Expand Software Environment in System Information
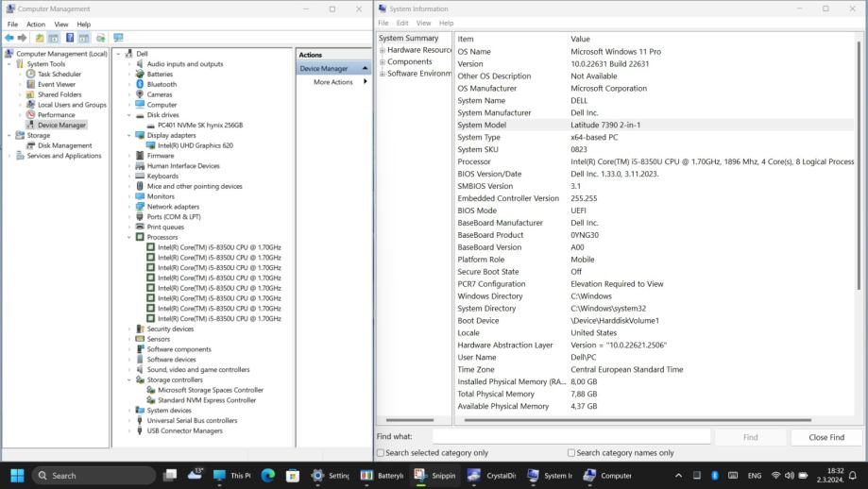The image size is (868, 489). coord(382,74)
